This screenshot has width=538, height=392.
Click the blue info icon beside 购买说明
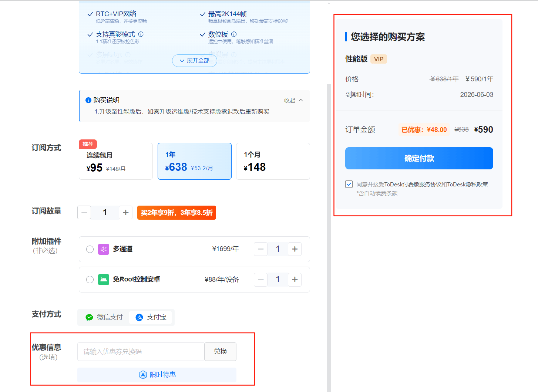(88, 100)
